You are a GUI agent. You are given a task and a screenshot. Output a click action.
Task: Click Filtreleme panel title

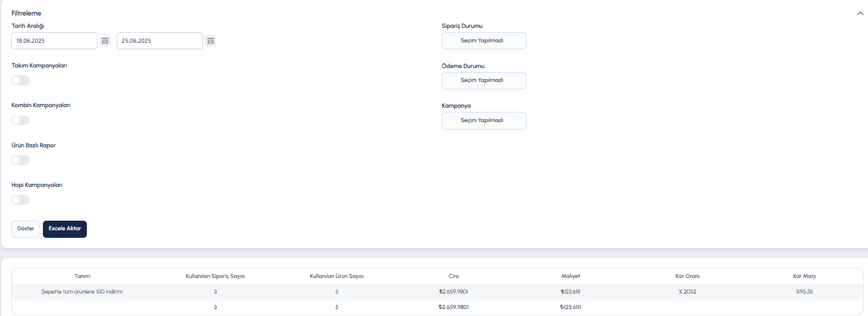[26, 13]
